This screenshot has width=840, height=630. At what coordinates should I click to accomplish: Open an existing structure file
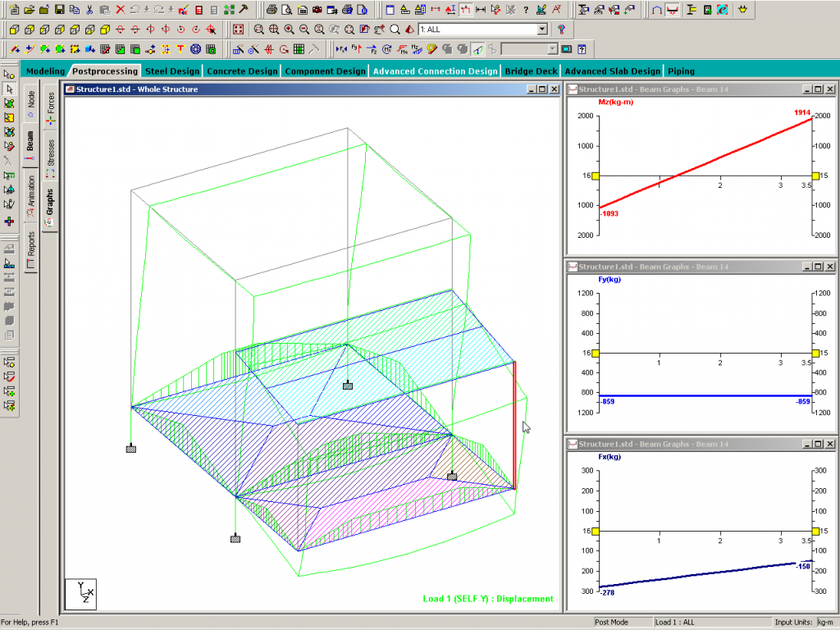pos(30,10)
